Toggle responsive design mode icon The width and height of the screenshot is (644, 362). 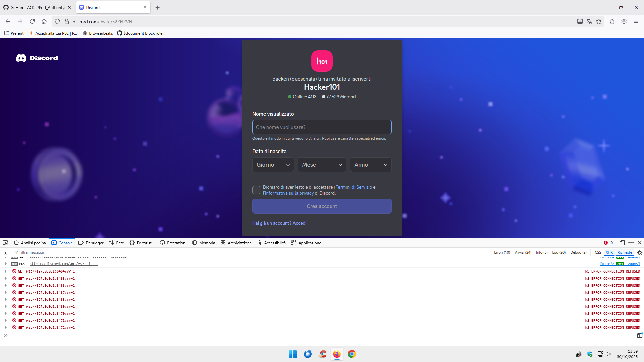[622, 243]
